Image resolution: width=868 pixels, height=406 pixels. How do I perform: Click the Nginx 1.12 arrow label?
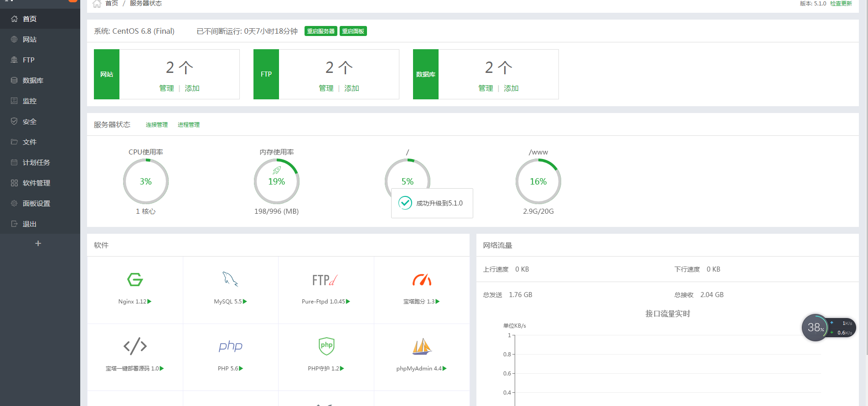[x=135, y=302]
